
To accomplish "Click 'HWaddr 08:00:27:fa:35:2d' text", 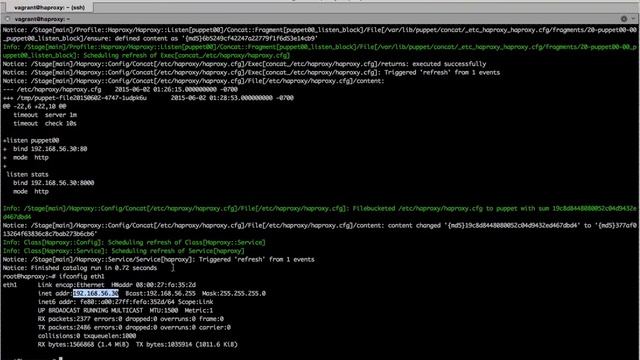I will 153,284.
